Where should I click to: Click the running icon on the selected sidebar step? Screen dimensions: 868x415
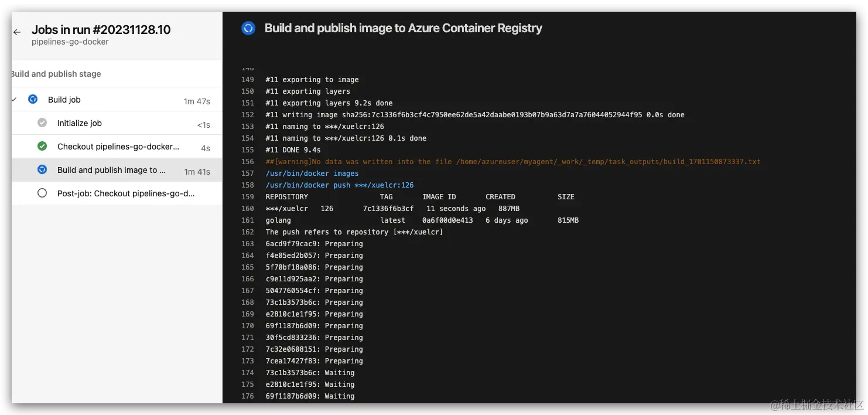click(42, 170)
